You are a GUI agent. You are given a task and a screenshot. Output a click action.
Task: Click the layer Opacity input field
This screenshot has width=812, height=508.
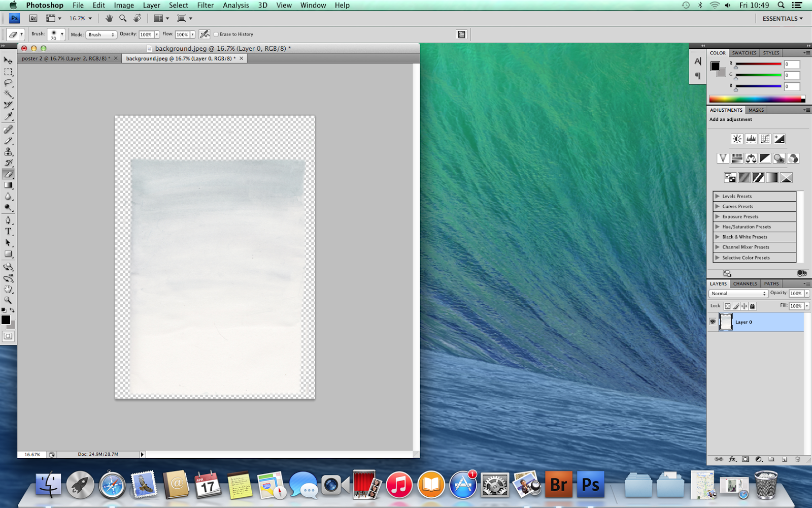click(796, 293)
